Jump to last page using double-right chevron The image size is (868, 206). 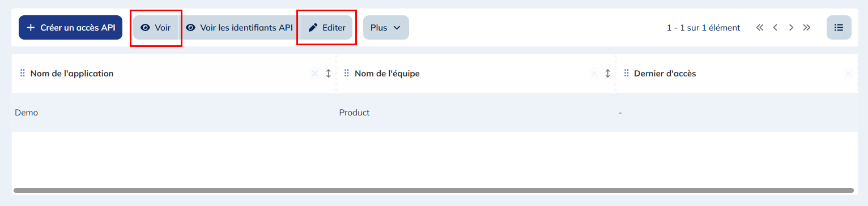click(807, 27)
